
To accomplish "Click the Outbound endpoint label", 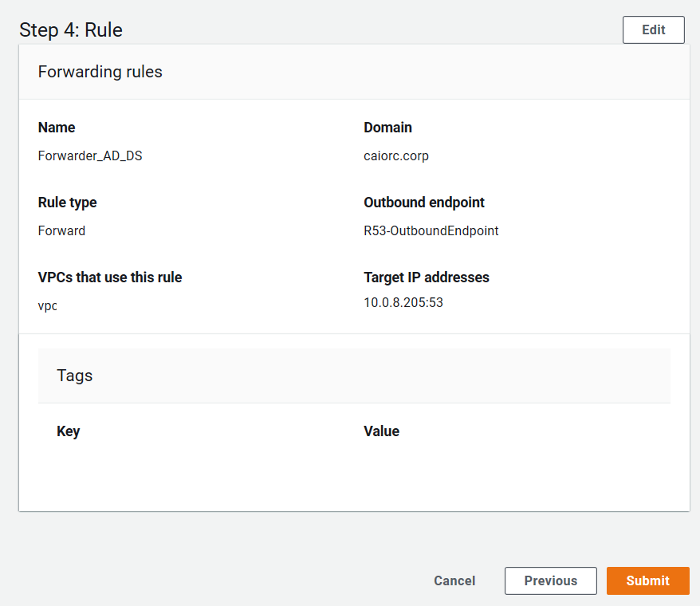I will coord(424,203).
